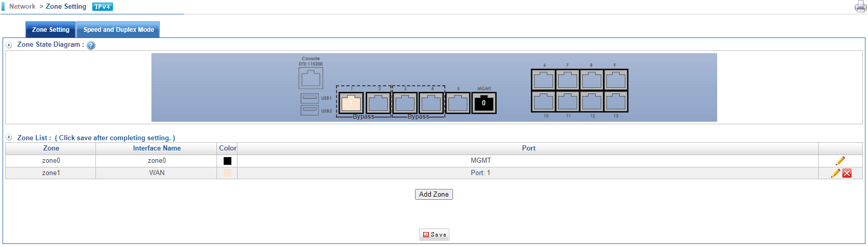Open the Speed and Duplex Mode tab
This screenshot has width=868, height=247.
tap(119, 30)
